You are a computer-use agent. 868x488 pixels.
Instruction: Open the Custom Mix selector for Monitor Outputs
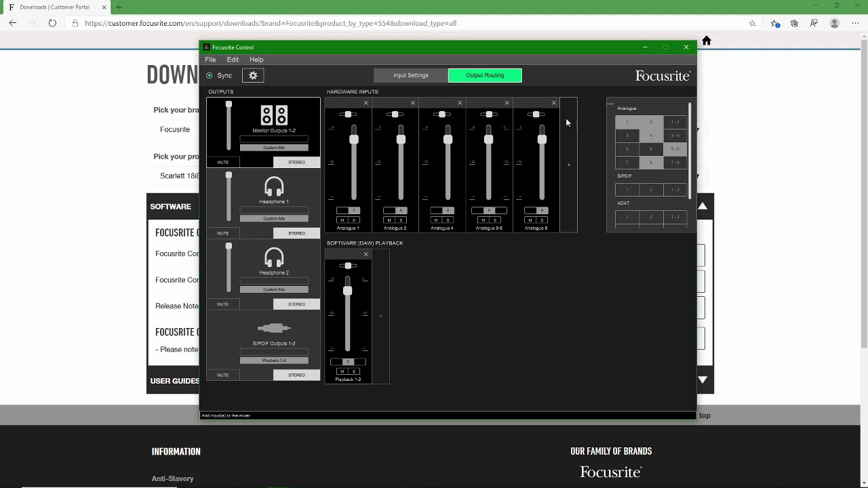pos(274,148)
